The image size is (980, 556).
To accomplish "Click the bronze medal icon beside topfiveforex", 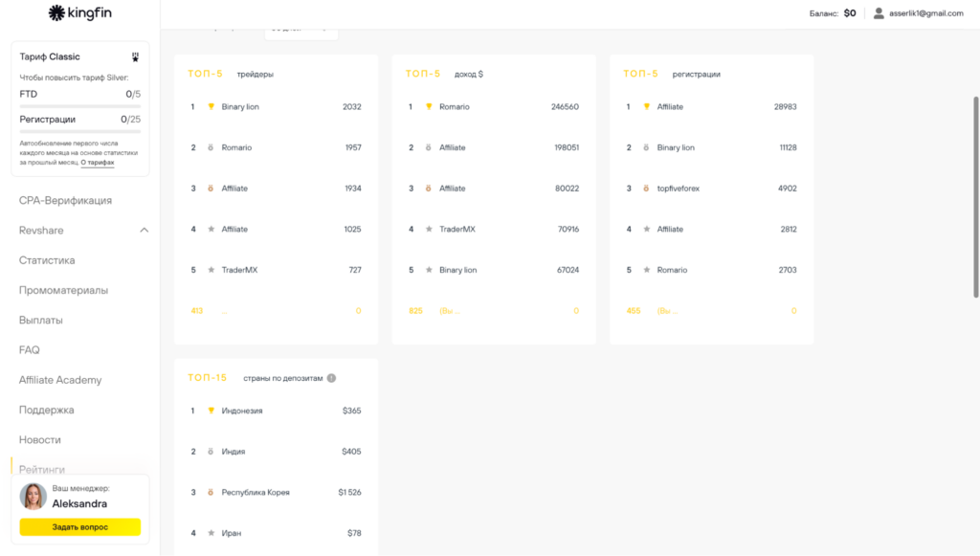I will click(x=646, y=188).
